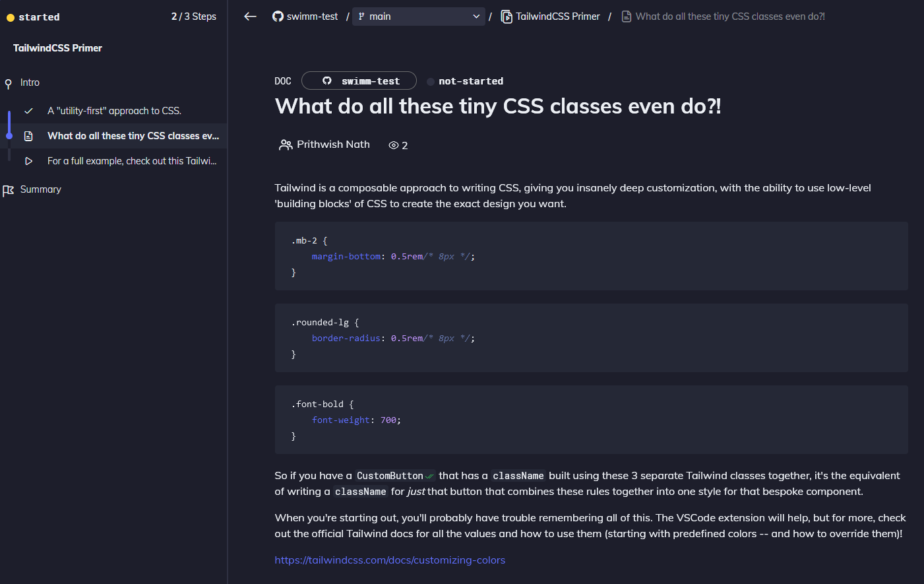Viewport: 924px width, 584px height.
Task: Click the green check next to CustomButton
Action: (429, 476)
